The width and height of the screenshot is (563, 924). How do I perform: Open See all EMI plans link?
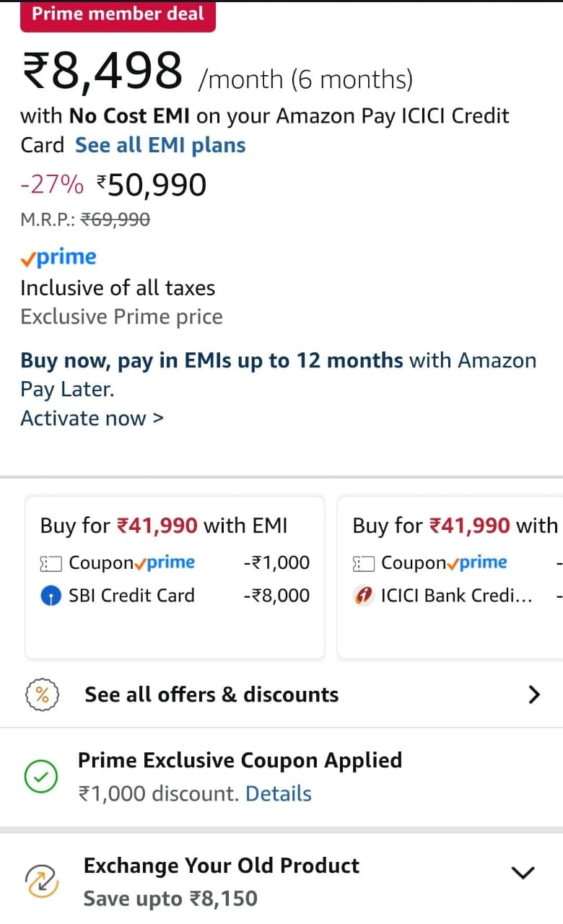click(x=160, y=145)
